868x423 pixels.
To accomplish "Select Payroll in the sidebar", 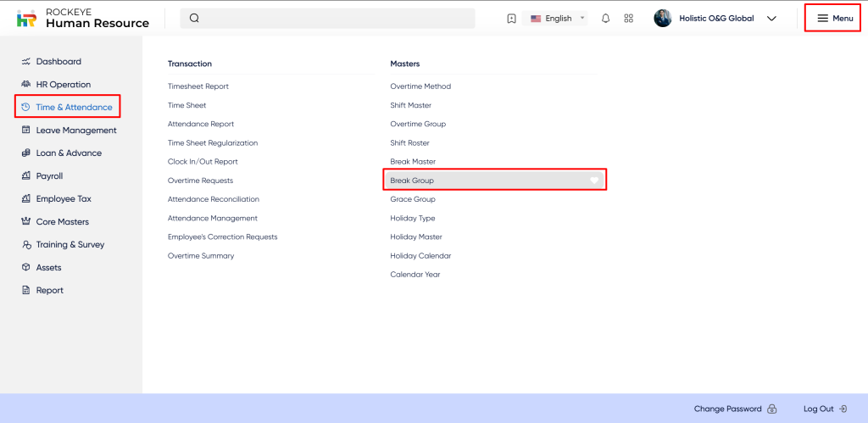I will click(x=49, y=176).
